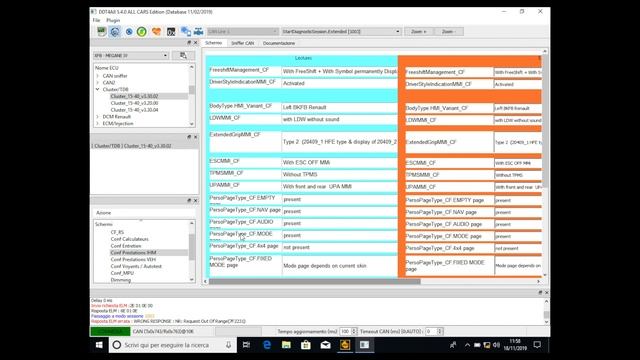Click the green connection status indicator
The image size is (640, 360).
tap(110, 331)
